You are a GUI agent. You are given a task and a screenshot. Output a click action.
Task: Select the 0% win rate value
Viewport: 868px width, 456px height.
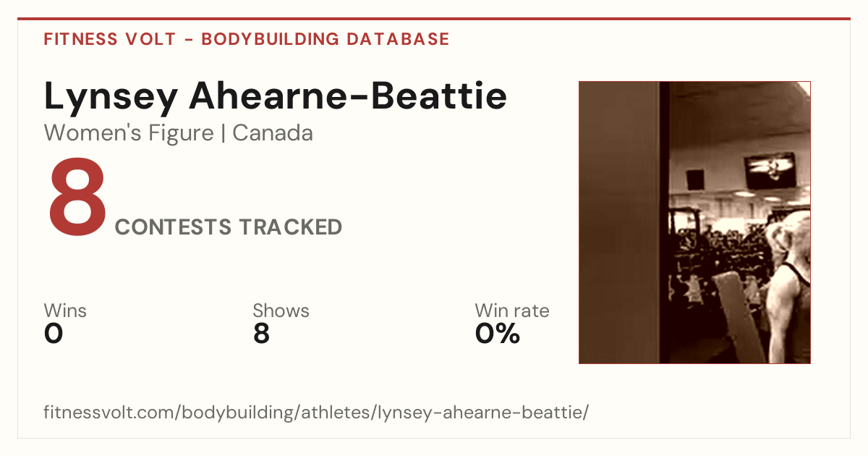point(498,334)
